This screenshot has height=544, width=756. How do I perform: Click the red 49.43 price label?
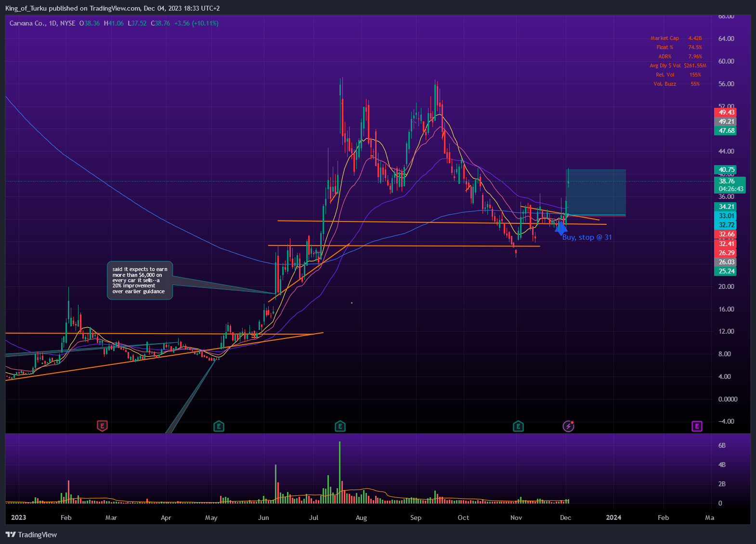point(725,112)
